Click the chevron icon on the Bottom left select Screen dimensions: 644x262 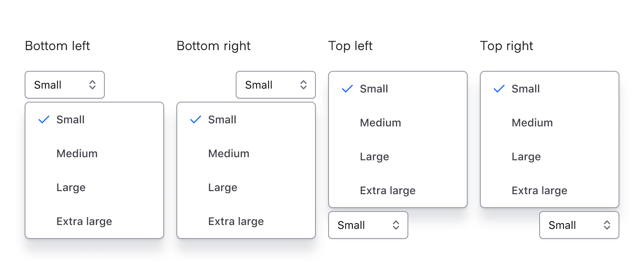93,85
